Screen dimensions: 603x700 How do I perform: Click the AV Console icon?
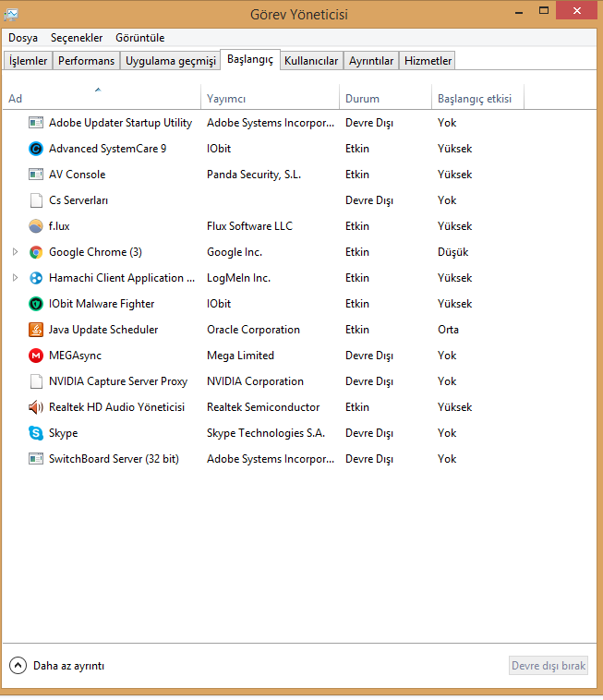click(x=36, y=175)
